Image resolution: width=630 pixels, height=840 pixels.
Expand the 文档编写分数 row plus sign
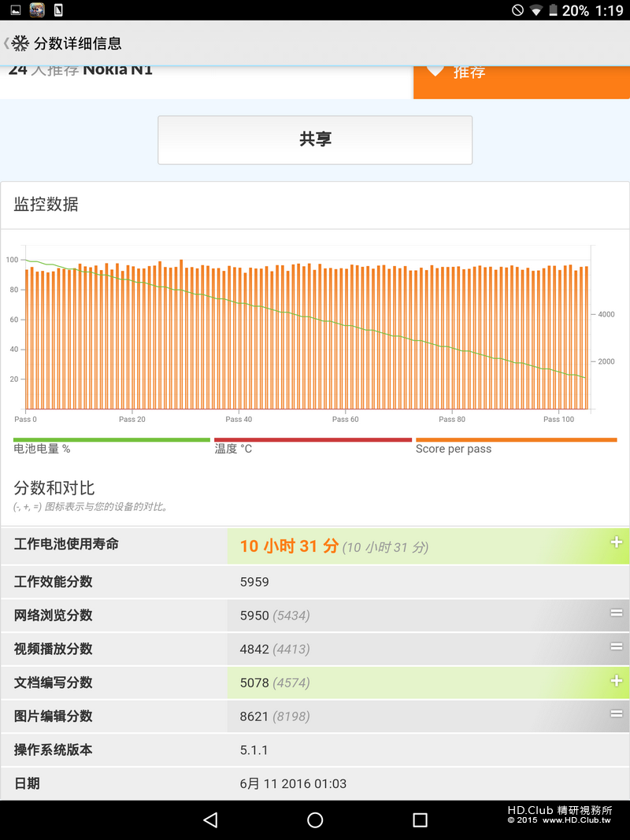616,680
